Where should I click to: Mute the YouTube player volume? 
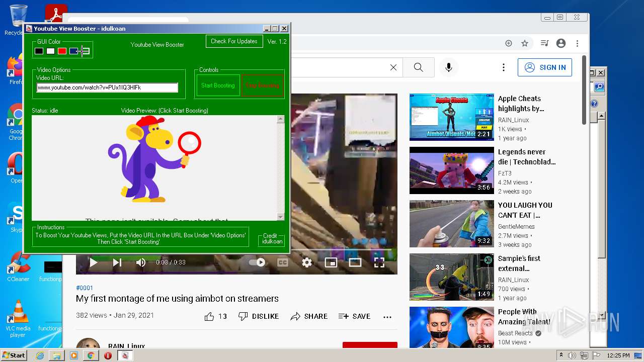pos(141,262)
